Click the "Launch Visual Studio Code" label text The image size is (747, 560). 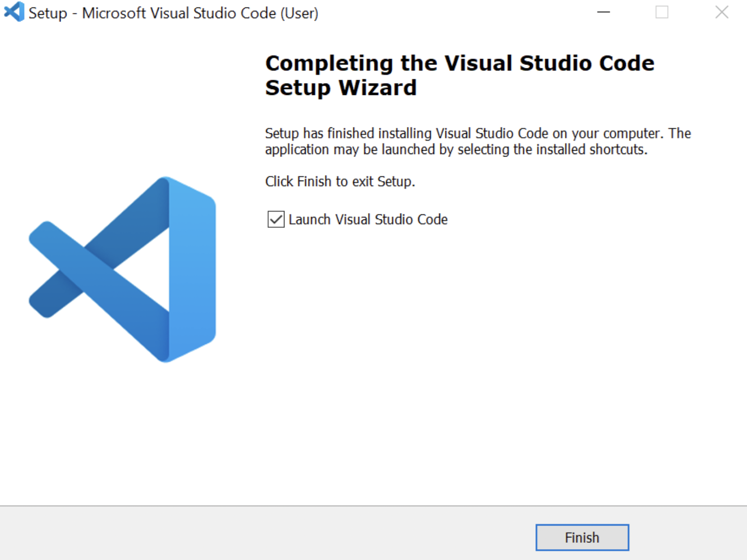pyautogui.click(x=368, y=219)
